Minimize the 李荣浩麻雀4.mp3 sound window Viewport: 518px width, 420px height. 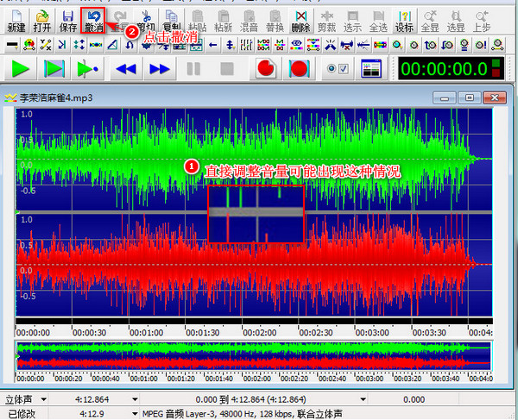(445, 98)
